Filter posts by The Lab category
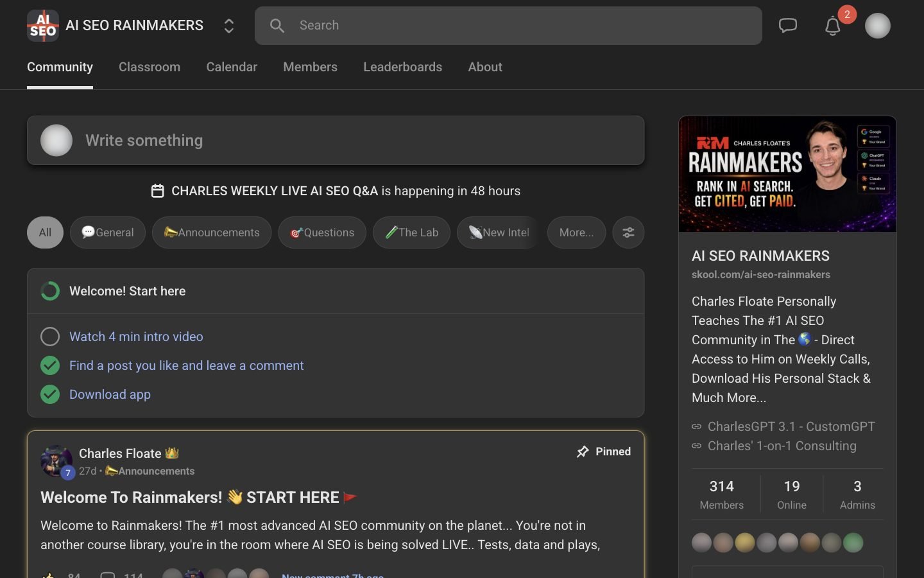Image resolution: width=924 pixels, height=578 pixels. [x=411, y=232]
